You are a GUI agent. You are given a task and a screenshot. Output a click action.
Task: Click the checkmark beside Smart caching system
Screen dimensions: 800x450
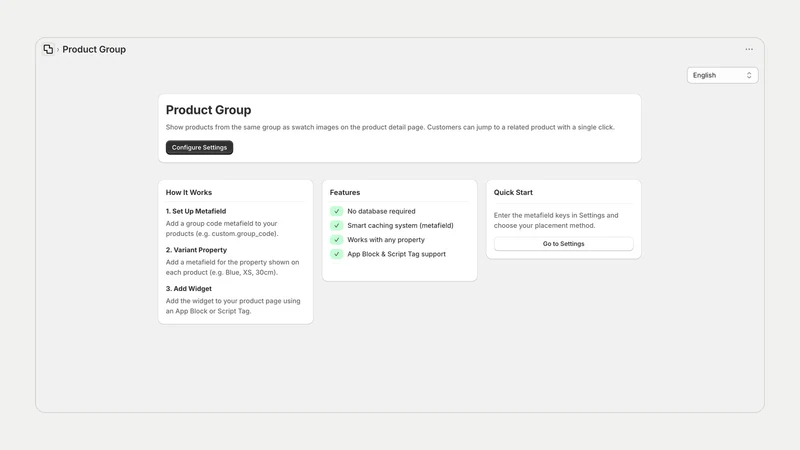(x=336, y=226)
